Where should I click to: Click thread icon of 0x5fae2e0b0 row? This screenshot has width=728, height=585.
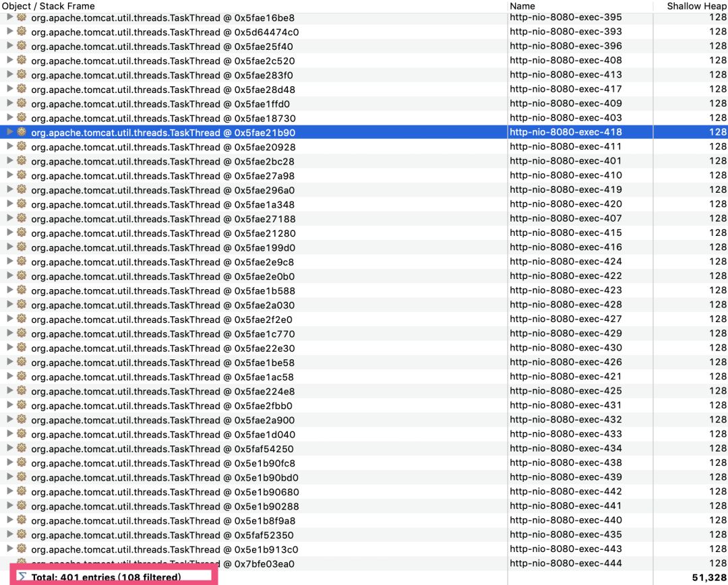point(22,276)
